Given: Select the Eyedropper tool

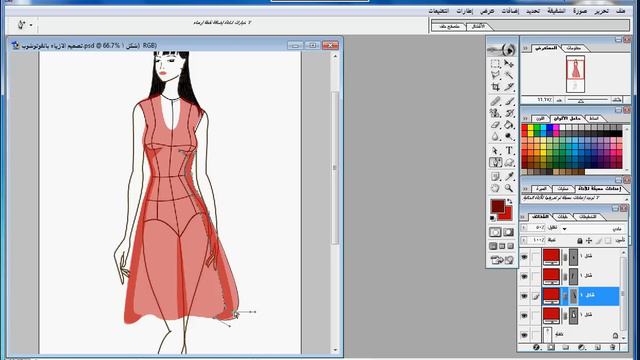Looking at the screenshot, I should click(509, 176).
